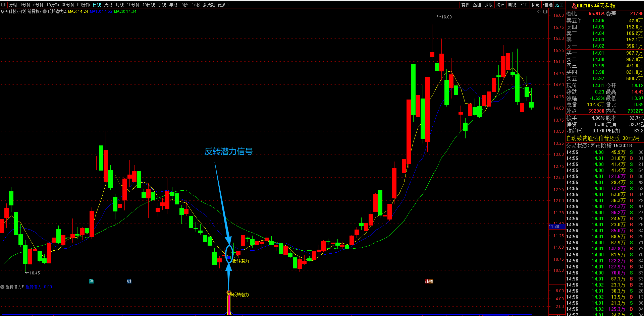The width and height of the screenshot is (644, 316).
Task: Click the 11.38 price marker on axis
Action: (556, 227)
